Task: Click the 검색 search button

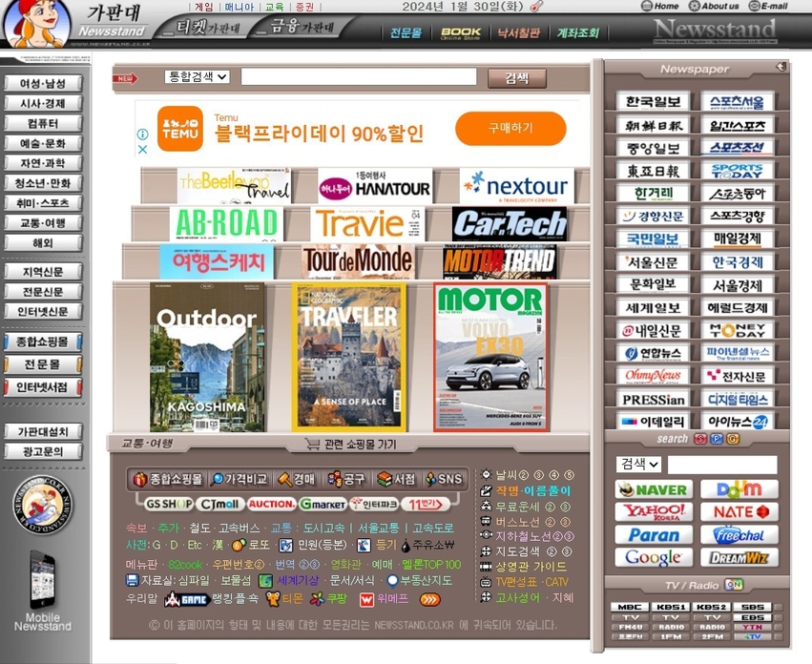Action: point(517,78)
